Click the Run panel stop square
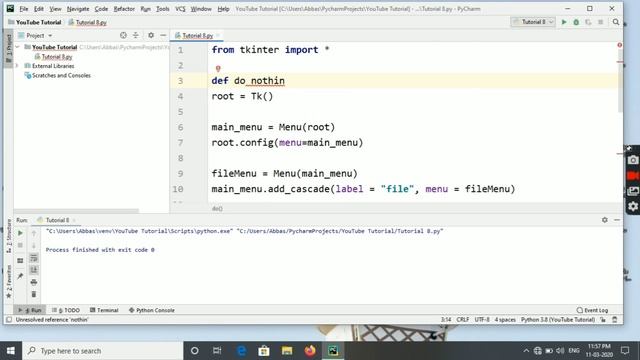 tap(20, 245)
